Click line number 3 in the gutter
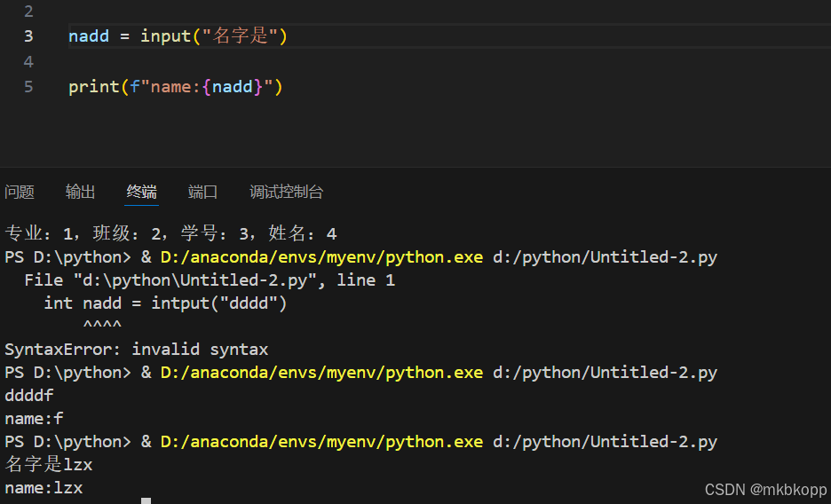This screenshot has height=504, width=831. pos(28,36)
